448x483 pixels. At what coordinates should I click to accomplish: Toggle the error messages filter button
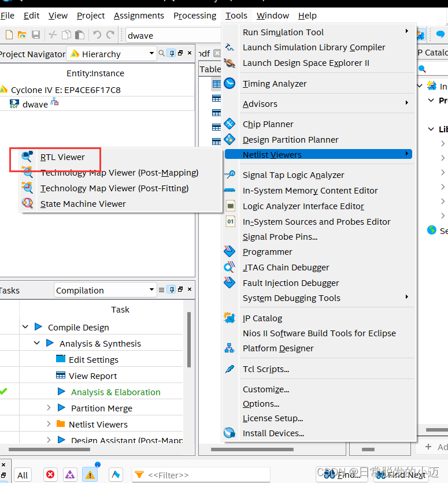(50, 475)
